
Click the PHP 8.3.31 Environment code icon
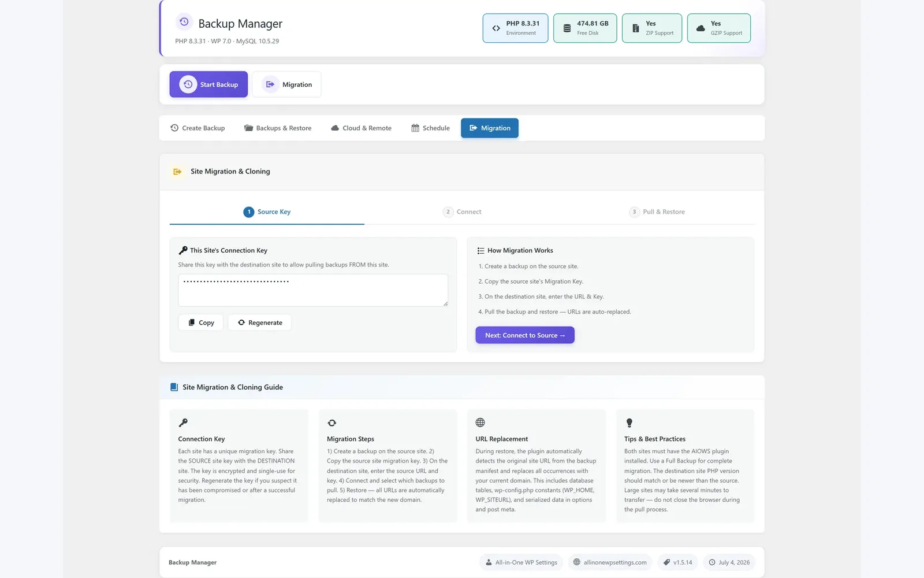tap(496, 28)
